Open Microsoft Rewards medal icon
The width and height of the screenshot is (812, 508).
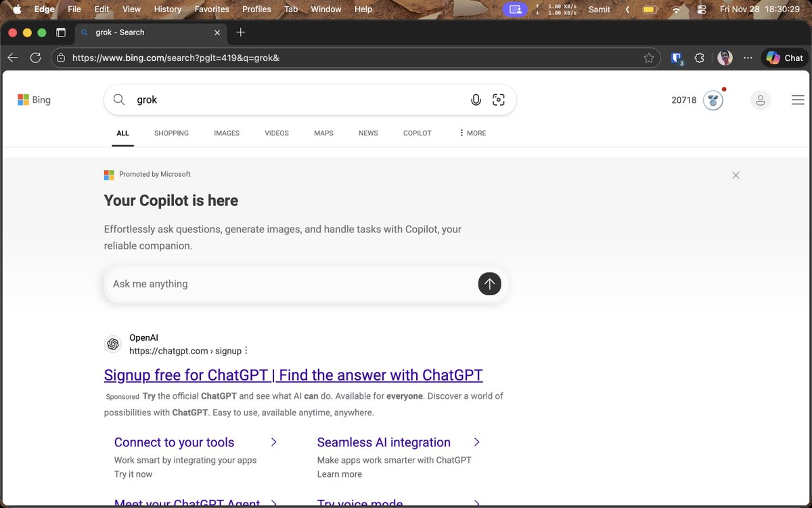(713, 100)
